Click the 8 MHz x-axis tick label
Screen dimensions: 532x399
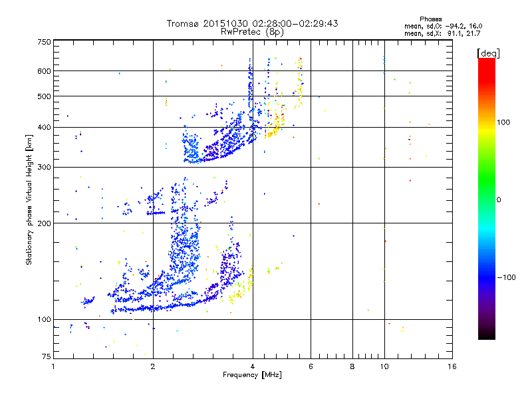tap(352, 366)
